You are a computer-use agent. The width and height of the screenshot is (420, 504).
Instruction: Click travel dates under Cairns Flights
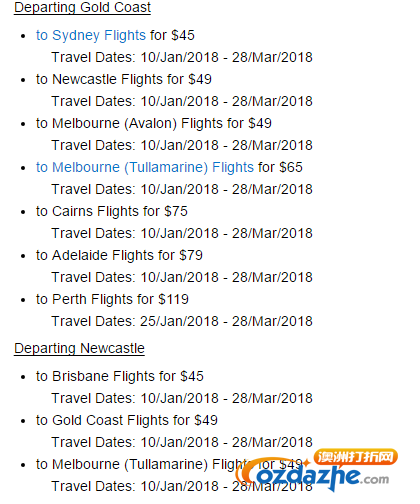coord(182,233)
